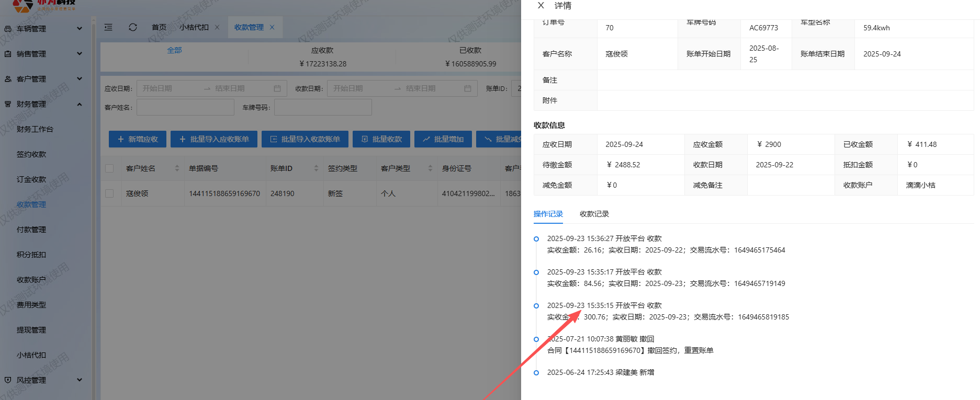Image resolution: width=980 pixels, height=400 pixels.
Task: Close the 小桔代扣 tab
Action: coord(217,27)
